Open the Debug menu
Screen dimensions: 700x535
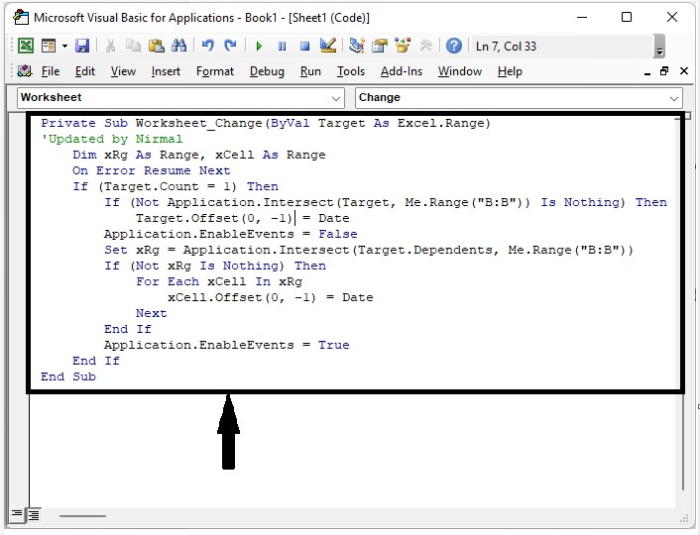[x=267, y=71]
